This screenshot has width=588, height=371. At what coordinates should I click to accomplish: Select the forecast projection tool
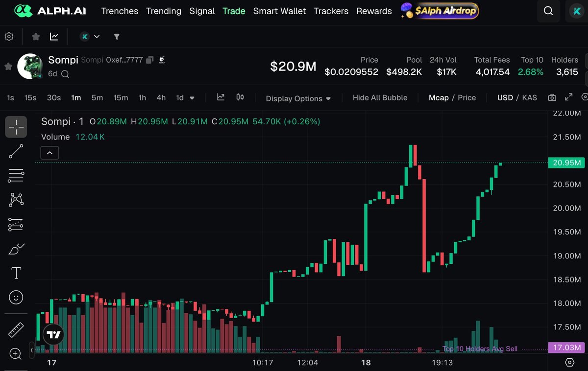tap(16, 225)
